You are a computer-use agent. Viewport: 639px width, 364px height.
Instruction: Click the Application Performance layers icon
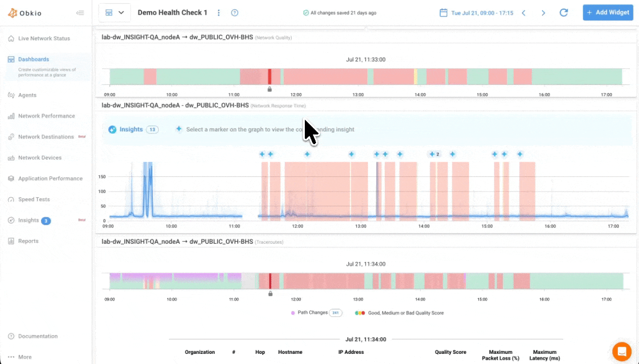click(11, 178)
